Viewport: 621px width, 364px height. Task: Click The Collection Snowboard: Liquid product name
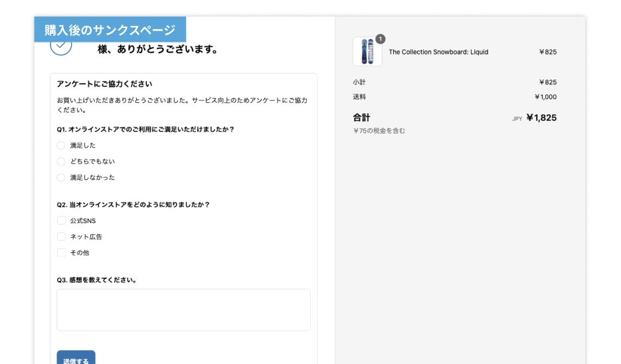click(438, 52)
